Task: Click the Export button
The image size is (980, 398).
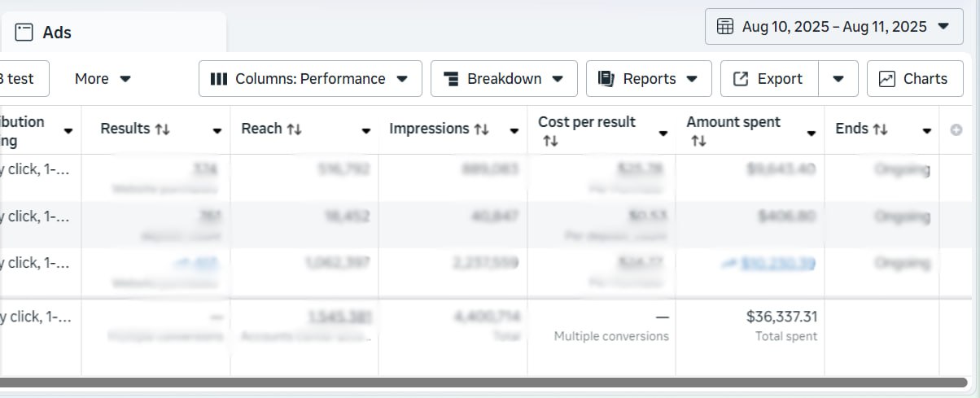Action: pos(768,79)
